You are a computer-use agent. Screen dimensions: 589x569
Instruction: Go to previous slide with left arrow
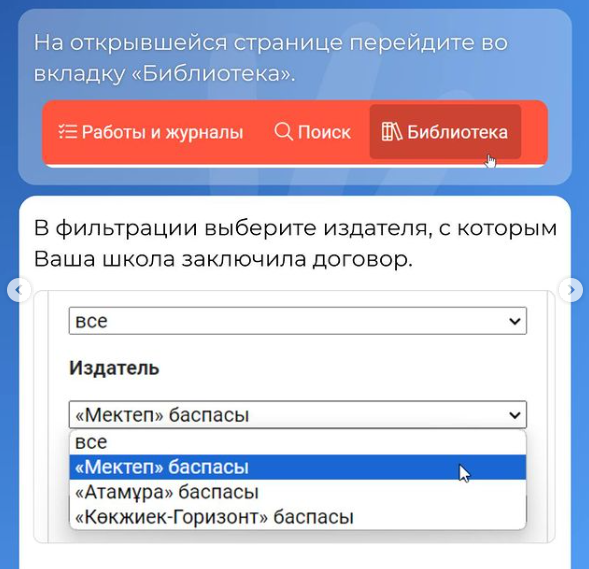coord(19,290)
